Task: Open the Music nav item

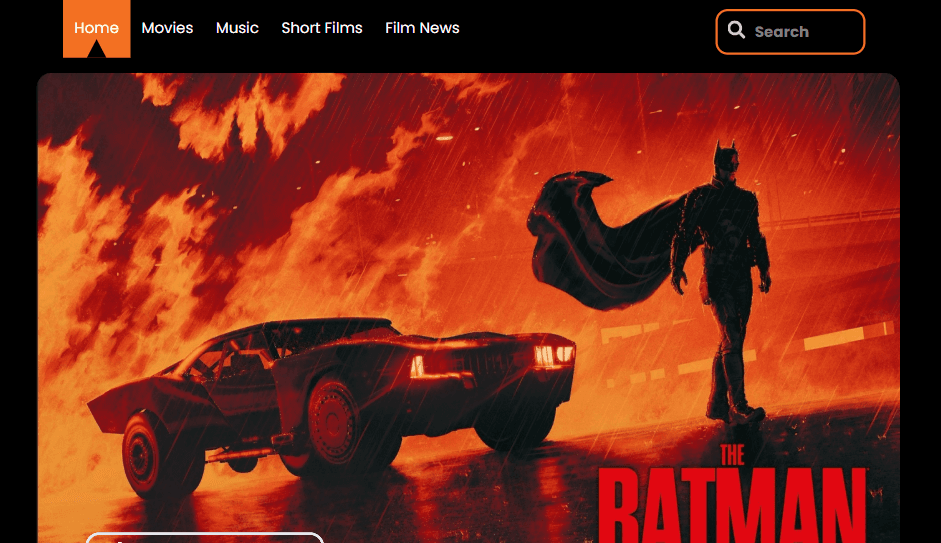Action: 237,28
